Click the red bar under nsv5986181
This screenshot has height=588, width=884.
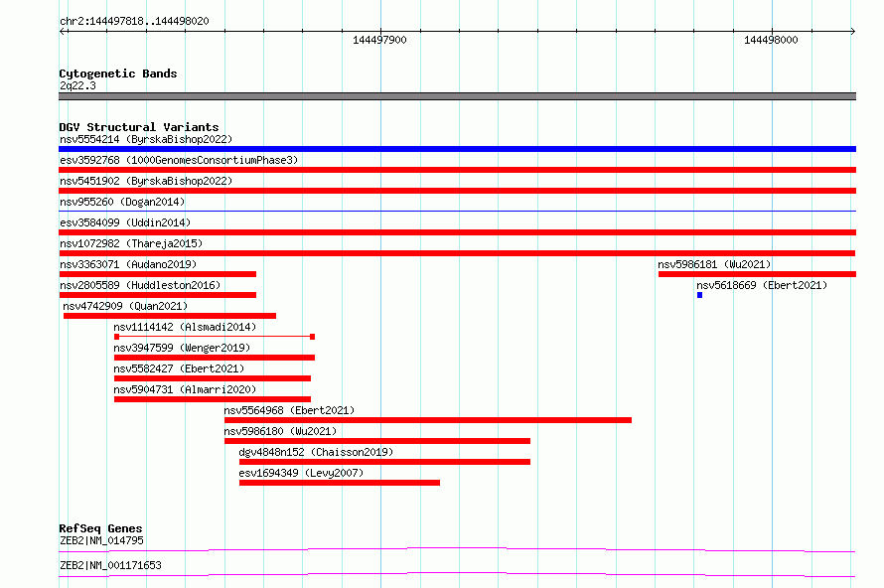[x=757, y=274]
